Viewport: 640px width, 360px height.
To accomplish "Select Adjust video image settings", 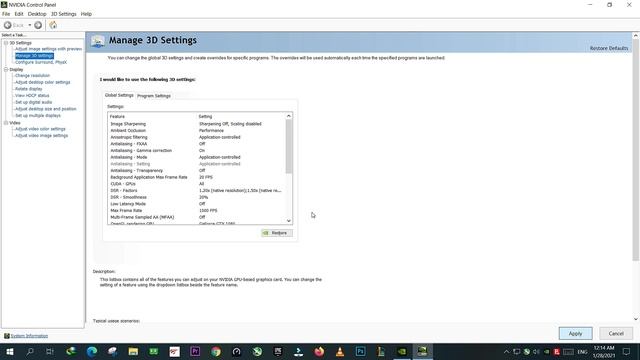I will [x=42, y=136].
